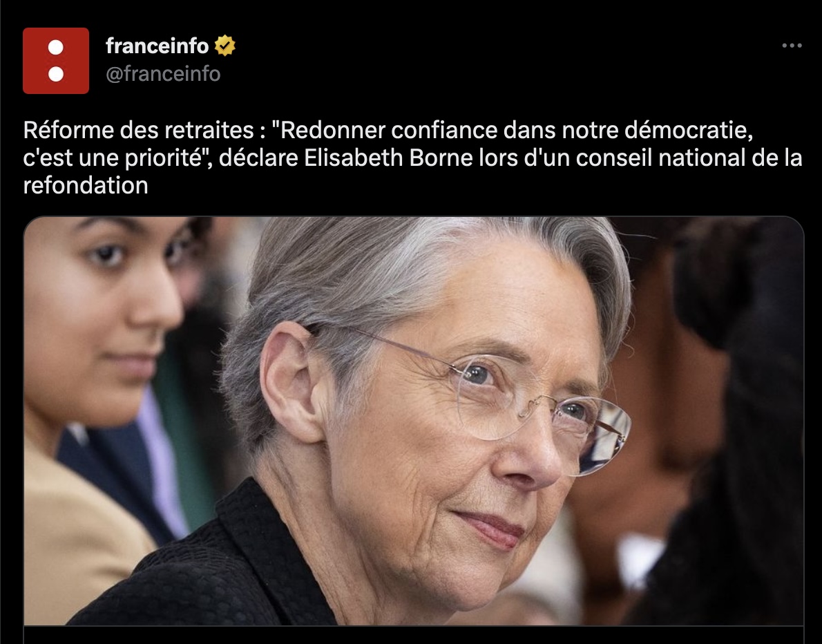
Task: Click the gold verified badge
Action: click(x=224, y=46)
